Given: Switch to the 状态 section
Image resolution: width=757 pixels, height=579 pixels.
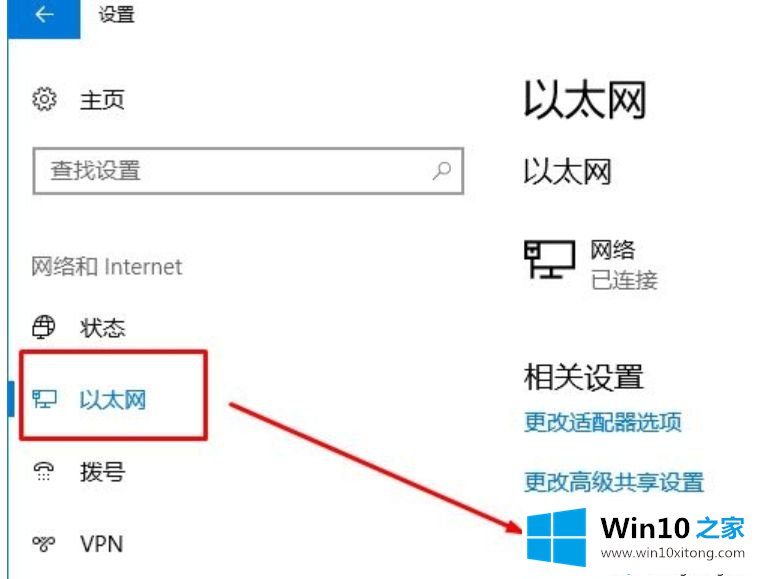Looking at the screenshot, I should point(102,328).
